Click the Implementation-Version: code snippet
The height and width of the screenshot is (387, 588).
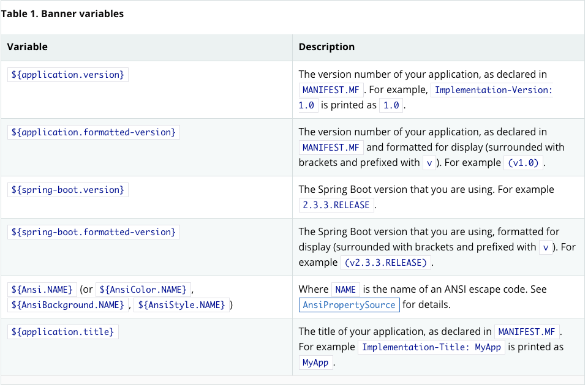pyautogui.click(x=493, y=90)
